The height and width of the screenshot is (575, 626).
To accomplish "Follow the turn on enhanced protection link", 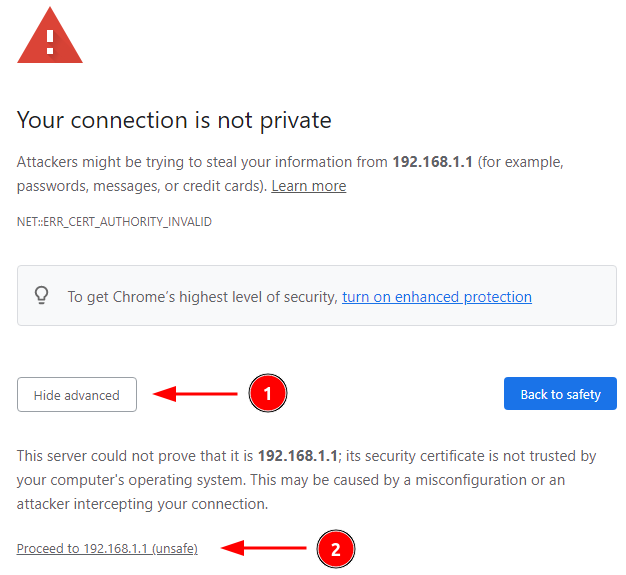I will coord(436,297).
